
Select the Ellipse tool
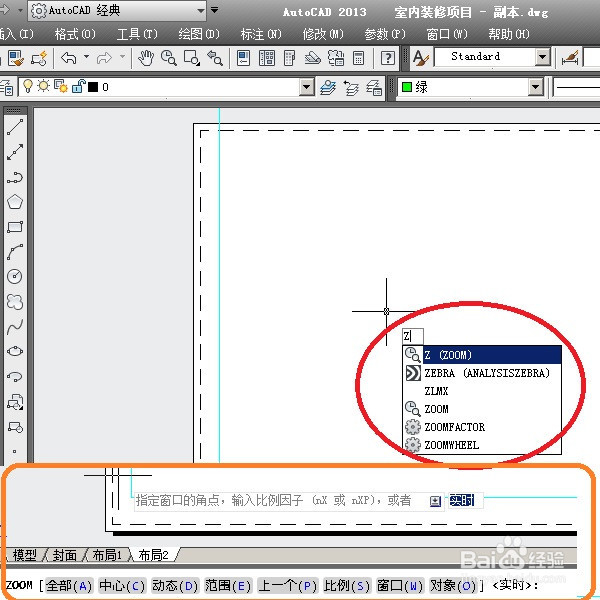pyautogui.click(x=15, y=351)
